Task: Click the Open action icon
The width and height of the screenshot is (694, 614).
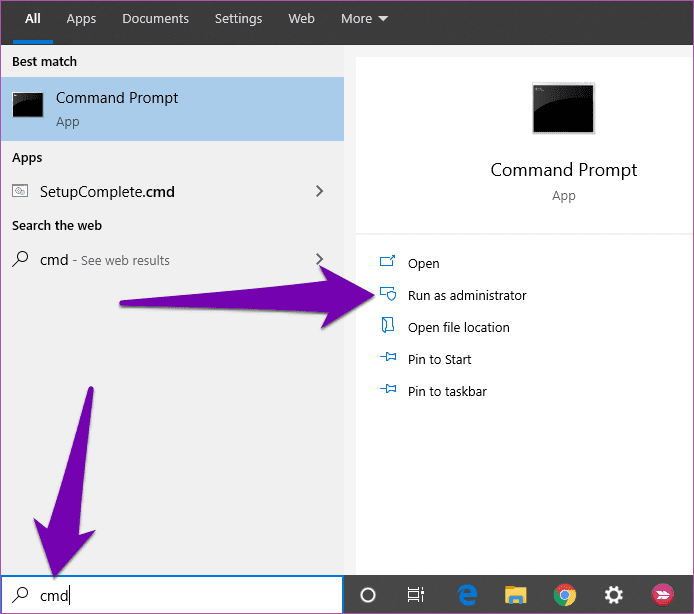Action: [387, 261]
